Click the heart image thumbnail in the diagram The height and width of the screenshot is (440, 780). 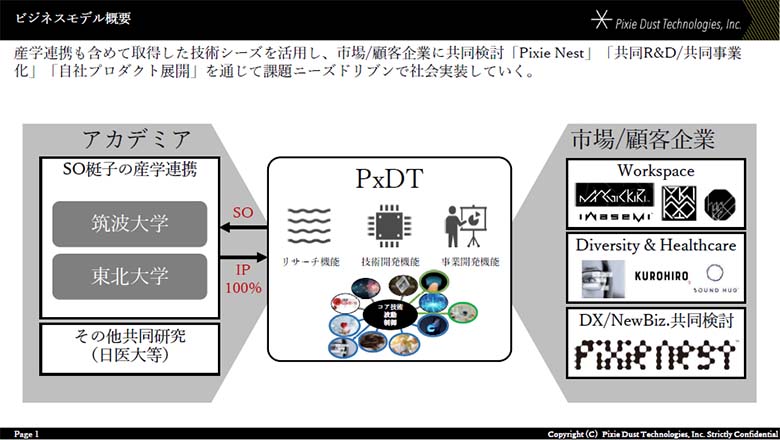click(344, 324)
